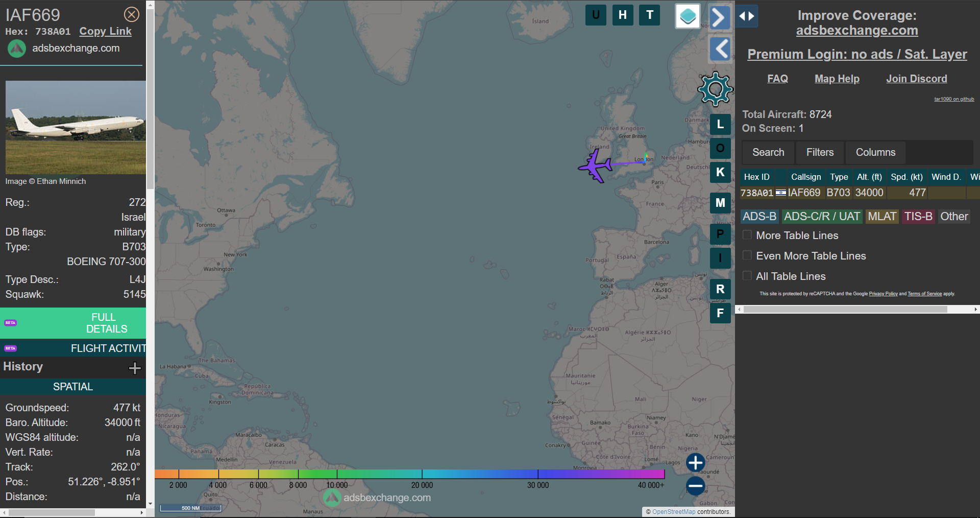The width and height of the screenshot is (980, 518).
Task: Toggle the TIS-B source filter
Action: [918, 217]
